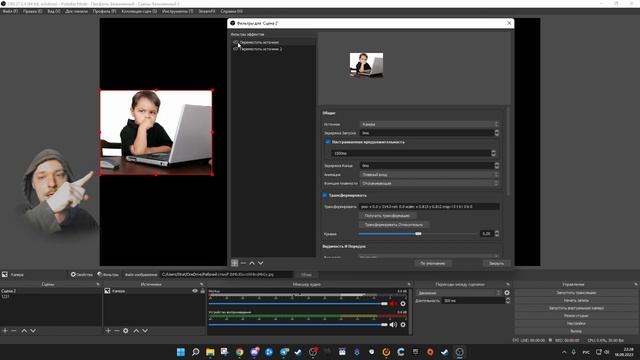Mute playback device speaker icon

(x=393, y=324)
